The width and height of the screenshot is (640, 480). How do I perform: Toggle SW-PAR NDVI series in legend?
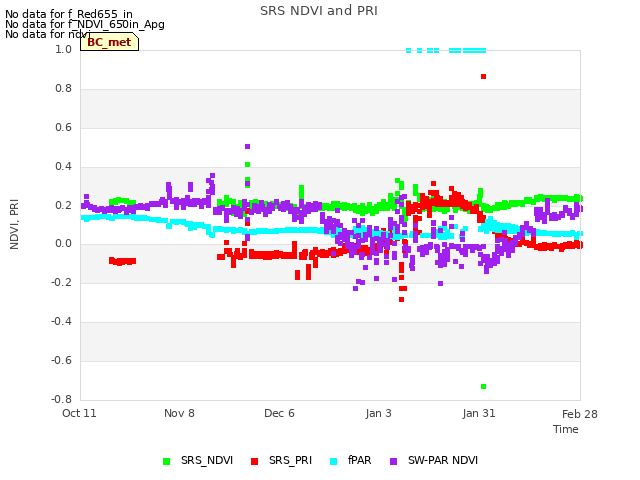point(434,460)
